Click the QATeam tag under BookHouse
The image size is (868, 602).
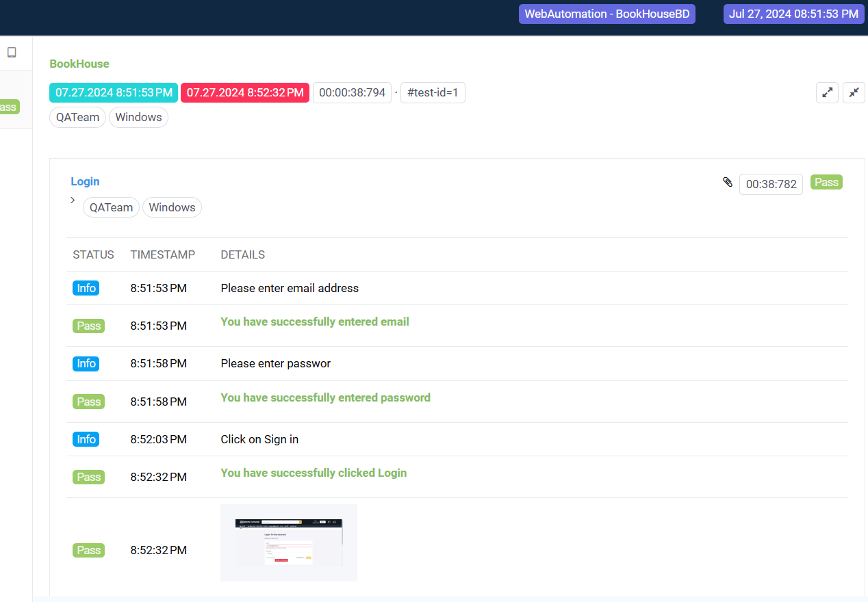tap(77, 117)
